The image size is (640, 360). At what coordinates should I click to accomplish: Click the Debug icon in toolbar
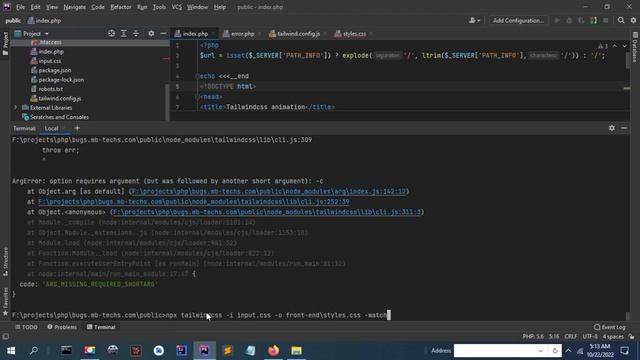pos(569,20)
